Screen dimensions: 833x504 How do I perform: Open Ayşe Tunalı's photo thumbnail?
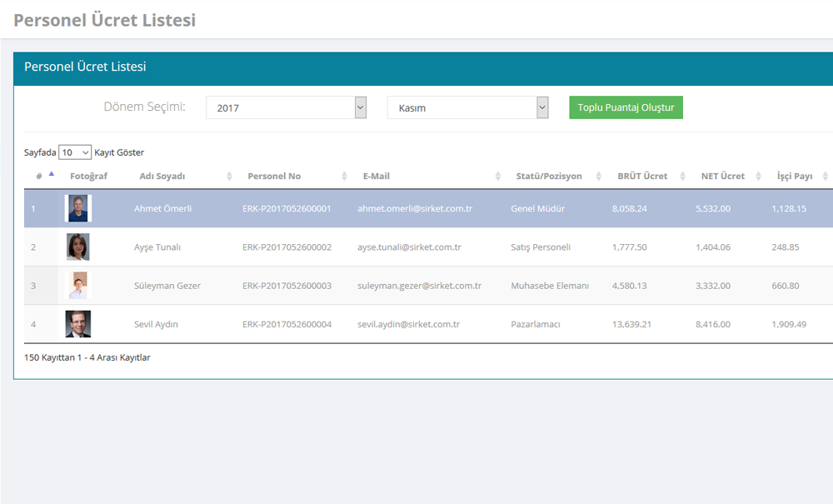[x=78, y=247]
